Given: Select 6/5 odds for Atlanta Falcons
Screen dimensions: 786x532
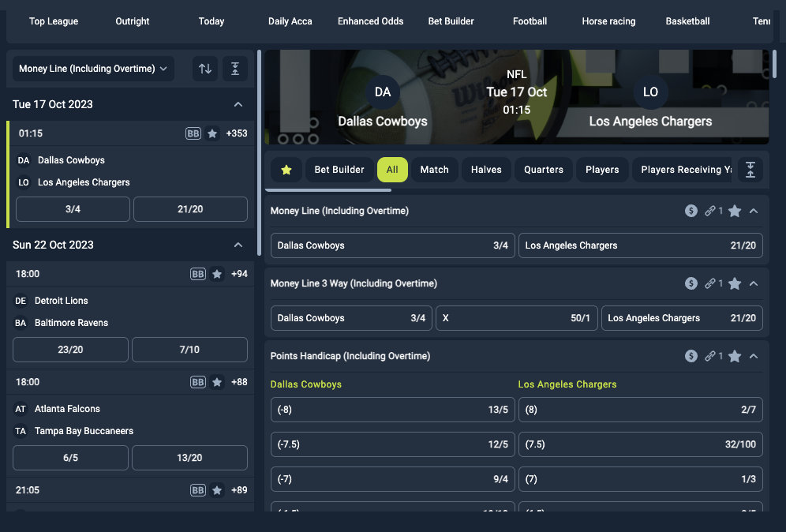Looking at the screenshot, I should (x=70, y=458).
